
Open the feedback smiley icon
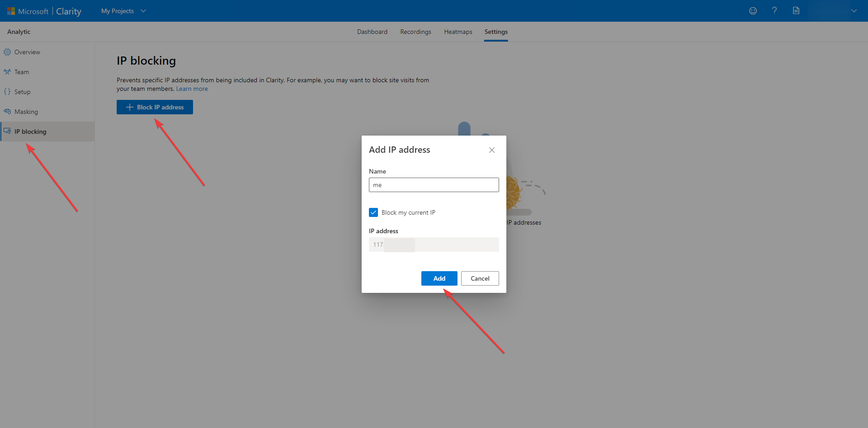(x=753, y=10)
